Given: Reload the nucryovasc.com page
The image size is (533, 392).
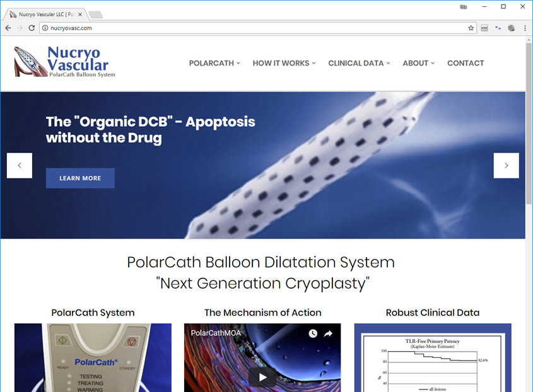Looking at the screenshot, I should point(30,28).
